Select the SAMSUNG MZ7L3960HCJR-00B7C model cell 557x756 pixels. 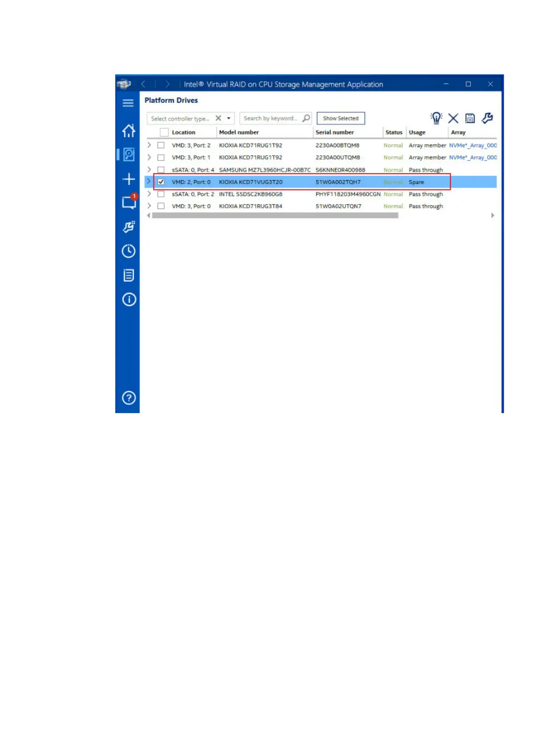pyautogui.click(x=264, y=170)
